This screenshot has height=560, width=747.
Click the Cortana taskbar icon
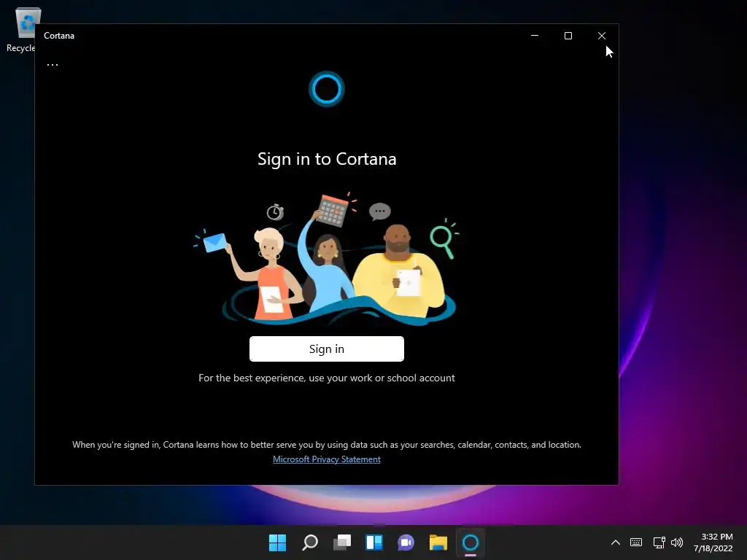(471, 542)
